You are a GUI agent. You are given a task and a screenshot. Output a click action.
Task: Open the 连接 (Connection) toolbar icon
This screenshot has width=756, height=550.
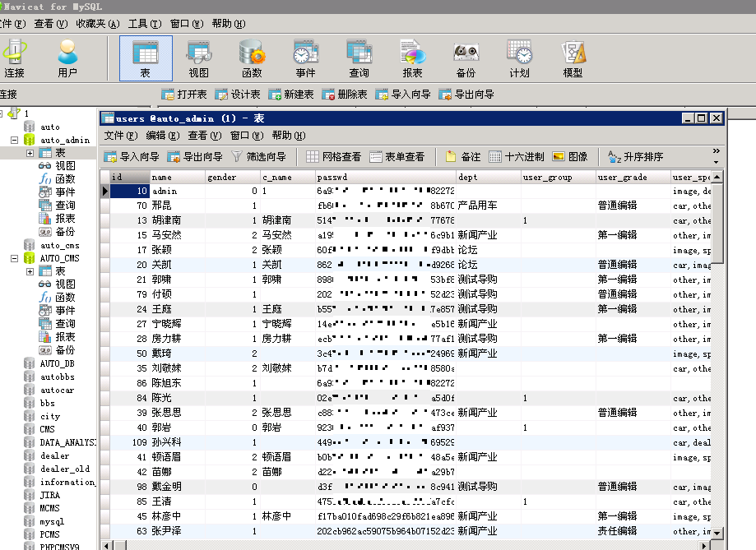tap(15, 58)
